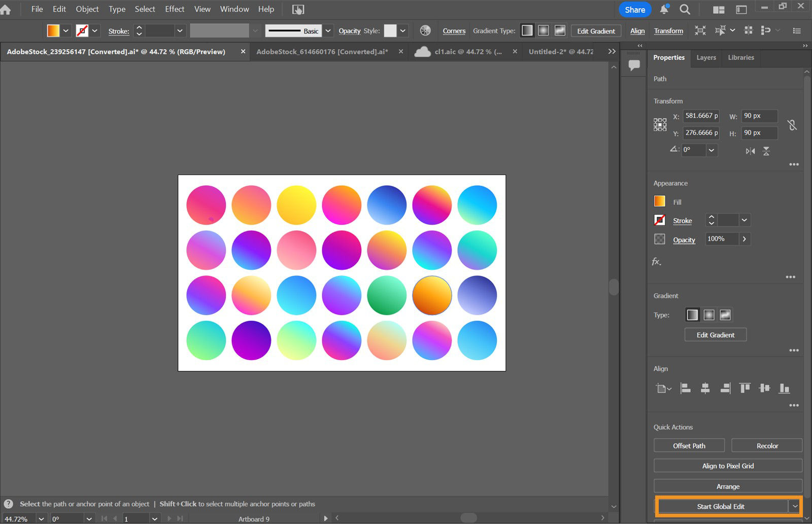This screenshot has height=524, width=812.
Task: Toggle the constrain proportions link in Transform
Action: (x=791, y=124)
